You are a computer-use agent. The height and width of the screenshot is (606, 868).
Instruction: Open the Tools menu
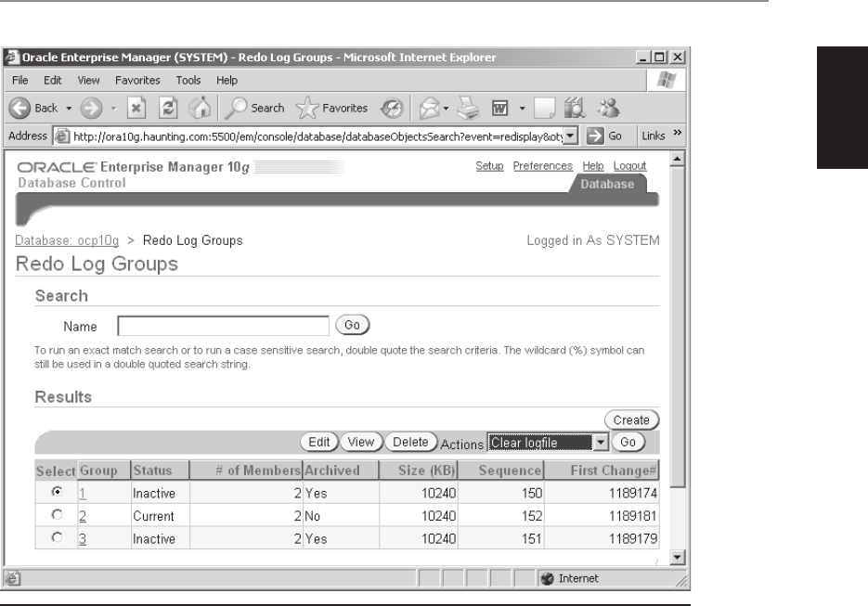[x=188, y=80]
